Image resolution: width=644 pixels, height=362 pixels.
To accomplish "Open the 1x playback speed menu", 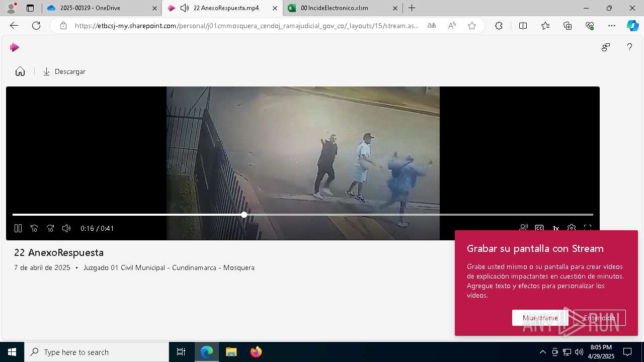I will click(555, 228).
